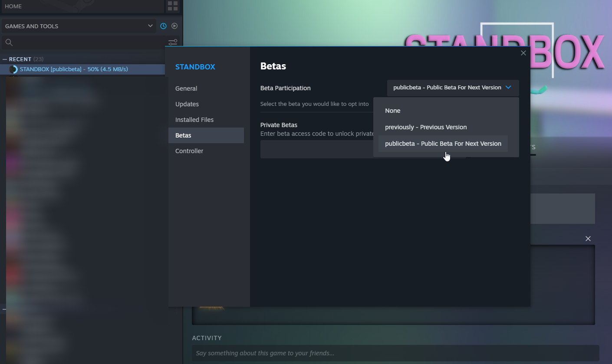This screenshot has height=364, width=612.
Task: Click the library search magnifier icon
Action: [9, 42]
